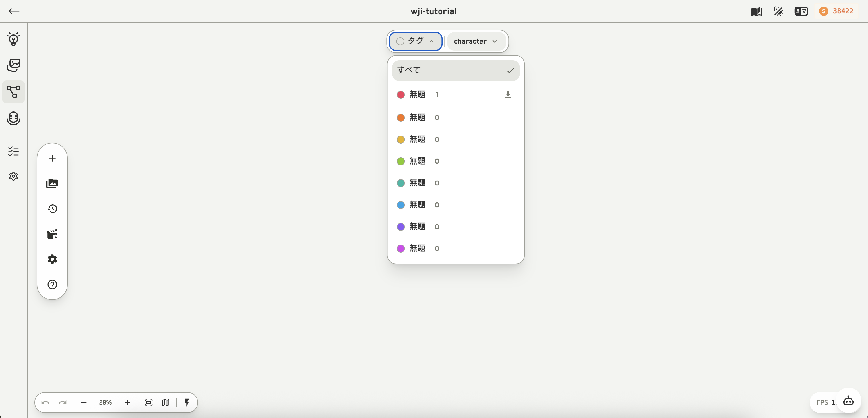Select the orange 無題 tag
Image resolution: width=868 pixels, height=418 pixels.
[456, 118]
